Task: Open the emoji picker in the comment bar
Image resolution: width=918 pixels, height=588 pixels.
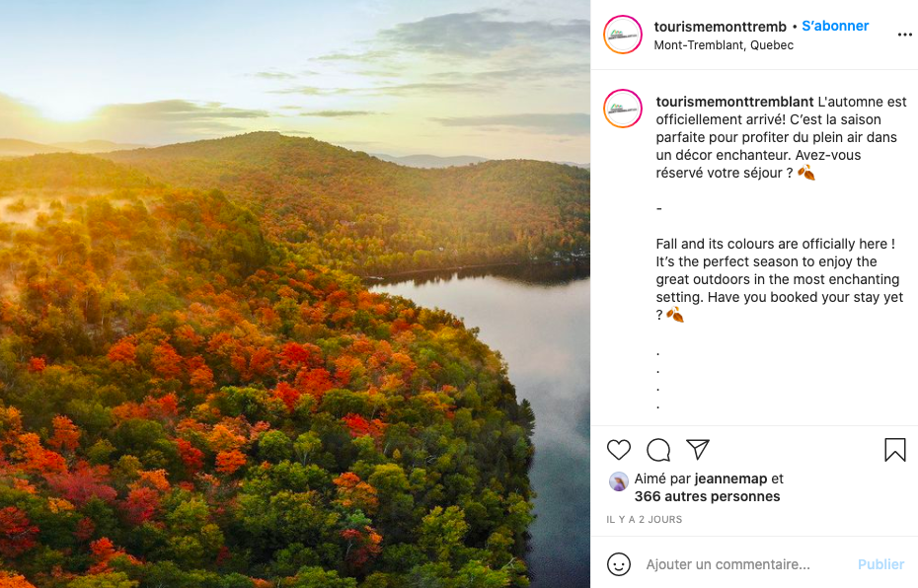Action: coord(619,564)
